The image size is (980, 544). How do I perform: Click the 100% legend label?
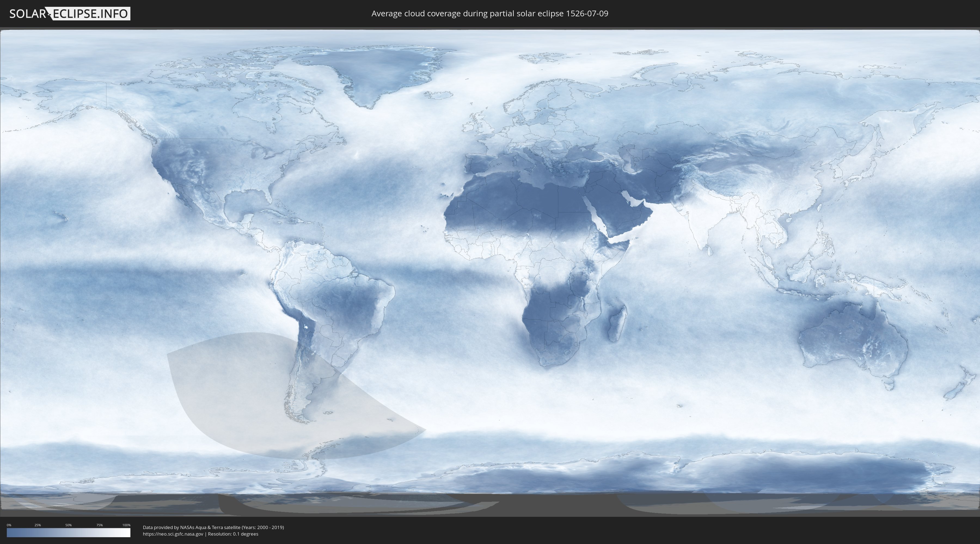pyautogui.click(x=126, y=525)
